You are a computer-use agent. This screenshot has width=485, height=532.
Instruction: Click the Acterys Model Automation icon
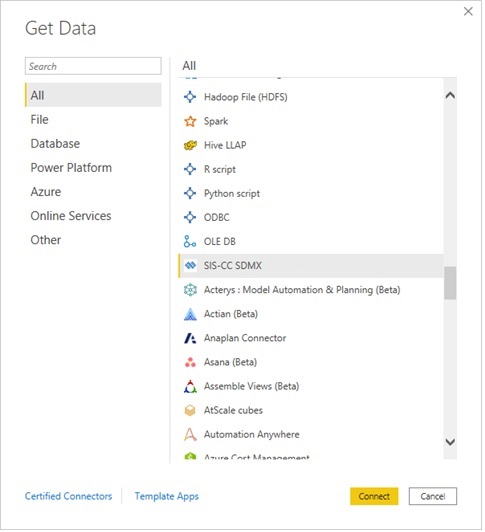190,290
